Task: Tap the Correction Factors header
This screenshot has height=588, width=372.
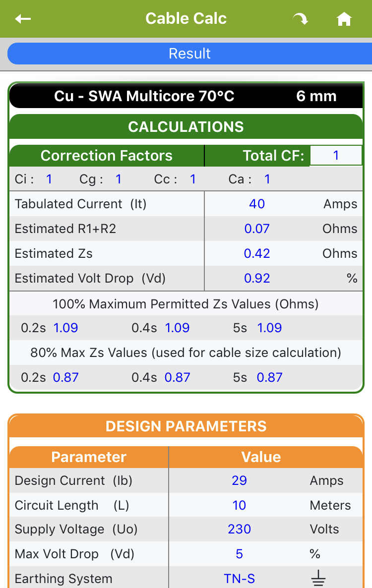Action: point(107,156)
